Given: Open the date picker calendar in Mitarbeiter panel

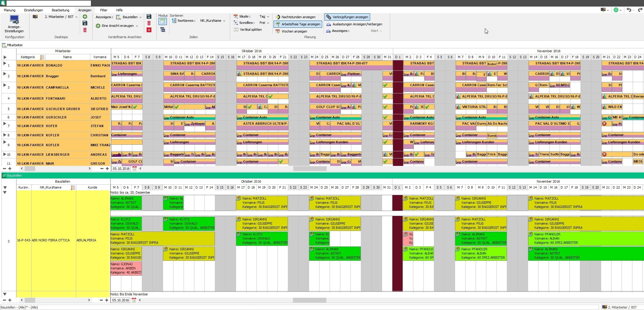Looking at the screenshot, I should [134, 169].
